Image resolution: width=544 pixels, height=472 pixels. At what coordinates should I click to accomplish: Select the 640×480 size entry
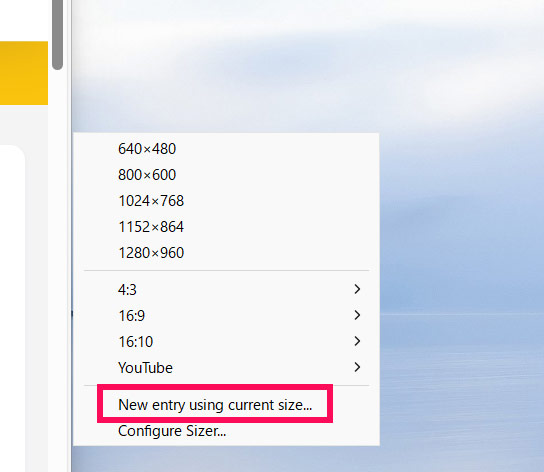pyautogui.click(x=226, y=149)
